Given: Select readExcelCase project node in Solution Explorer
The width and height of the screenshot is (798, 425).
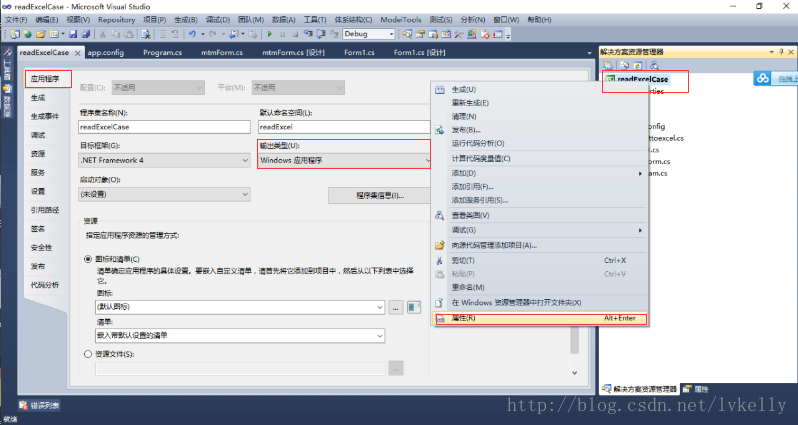Looking at the screenshot, I should 637,79.
